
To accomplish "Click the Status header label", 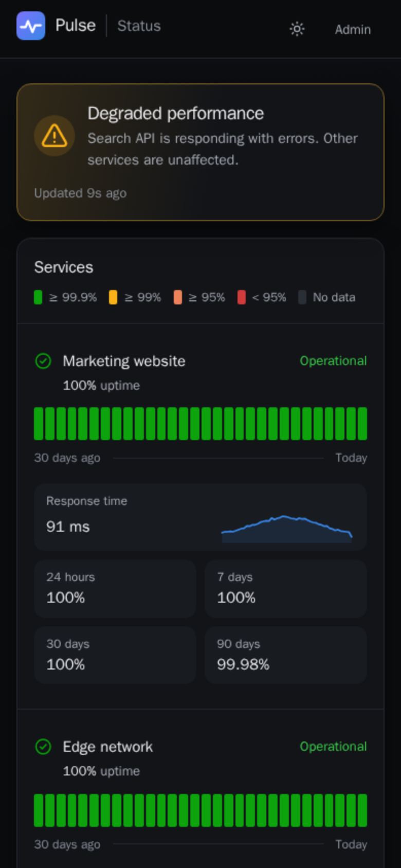I will coord(139,26).
